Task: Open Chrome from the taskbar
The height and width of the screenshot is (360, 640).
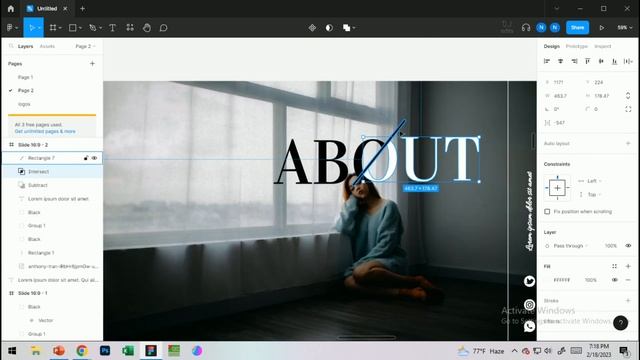Action: tap(82, 351)
